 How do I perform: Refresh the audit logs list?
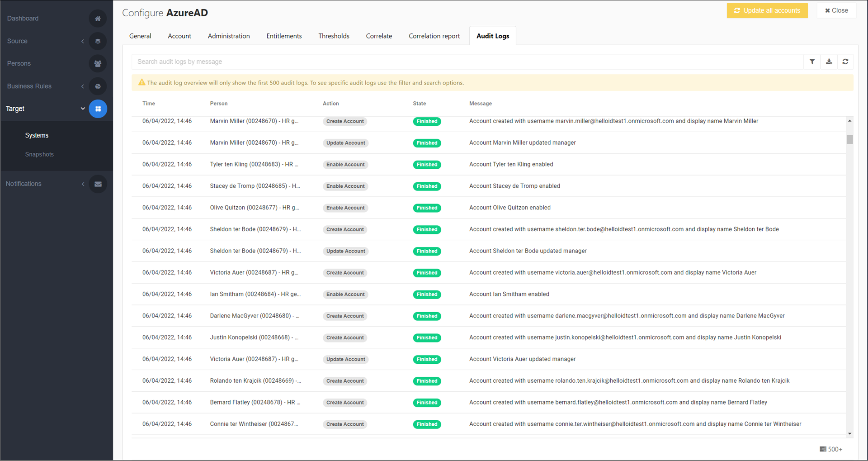[845, 62]
